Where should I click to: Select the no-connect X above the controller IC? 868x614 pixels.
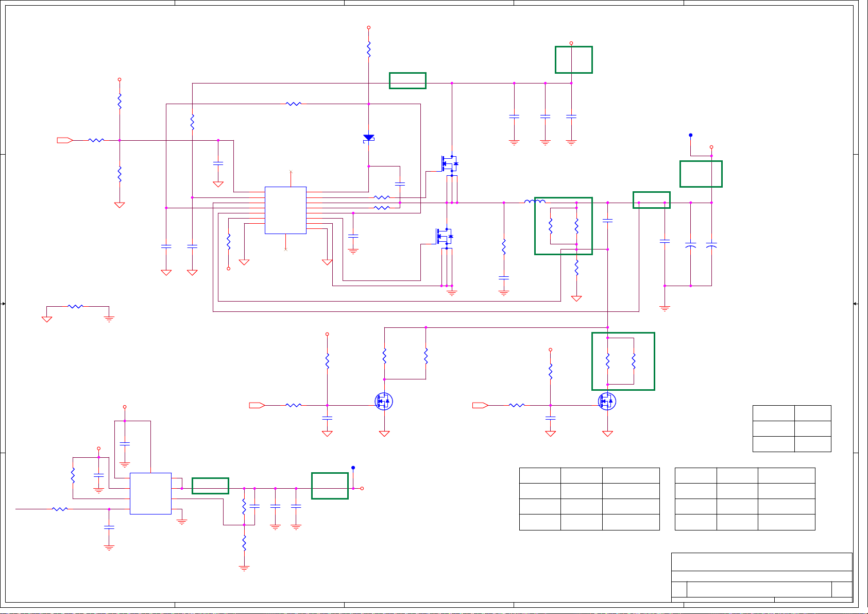coord(291,172)
